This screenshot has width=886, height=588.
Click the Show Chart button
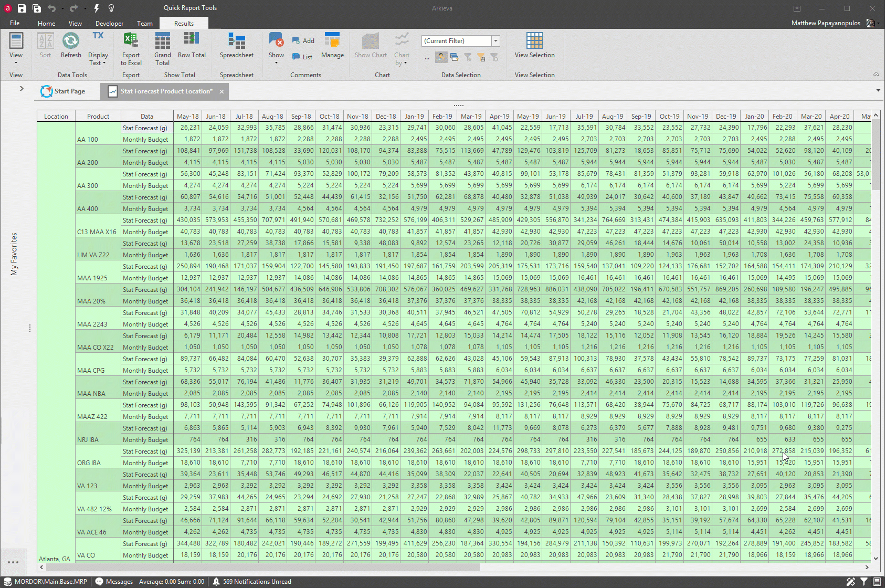(371, 46)
